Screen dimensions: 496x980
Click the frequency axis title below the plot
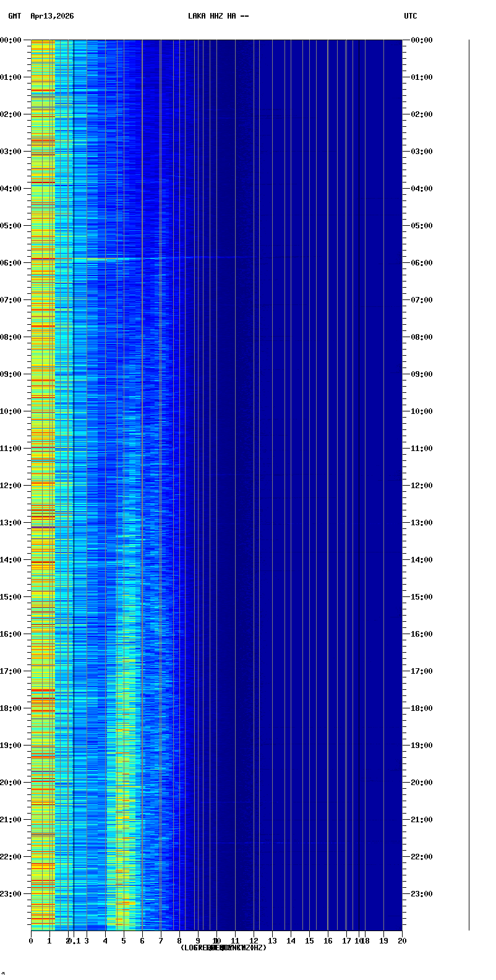[x=223, y=948]
